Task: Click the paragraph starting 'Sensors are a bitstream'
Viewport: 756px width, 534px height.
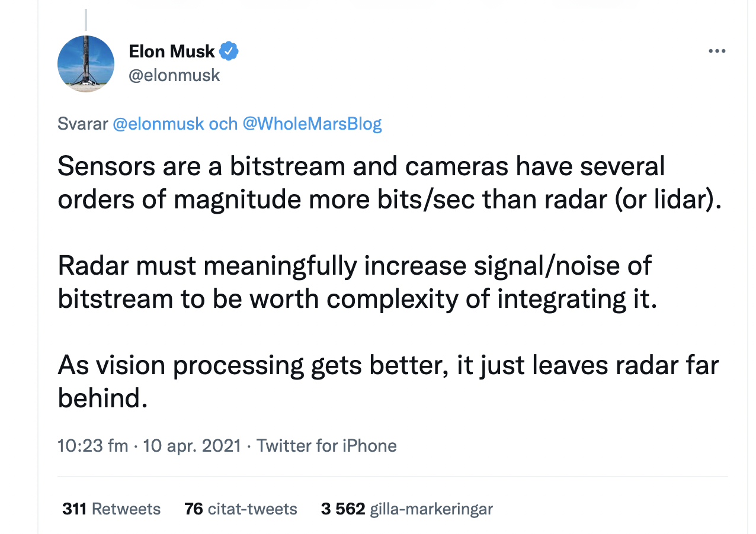Action: 390,183
